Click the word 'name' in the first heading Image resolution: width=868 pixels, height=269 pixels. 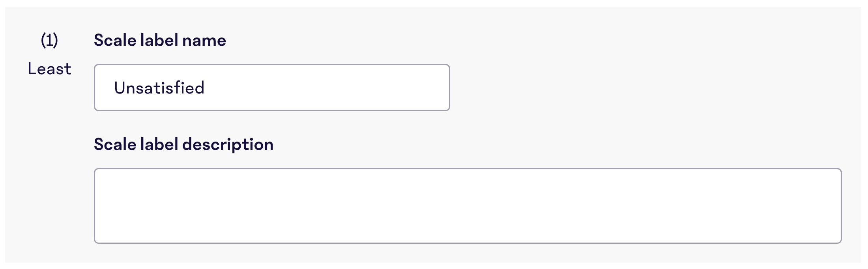tap(204, 40)
